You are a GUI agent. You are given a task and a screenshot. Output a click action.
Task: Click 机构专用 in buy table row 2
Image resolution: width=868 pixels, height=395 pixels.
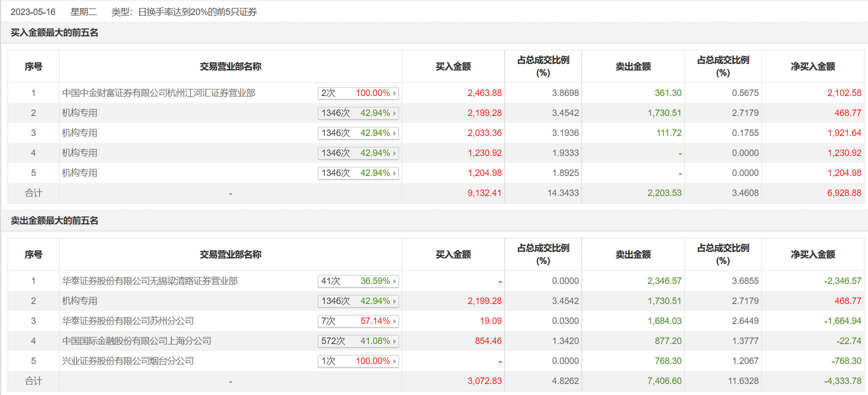[80, 113]
